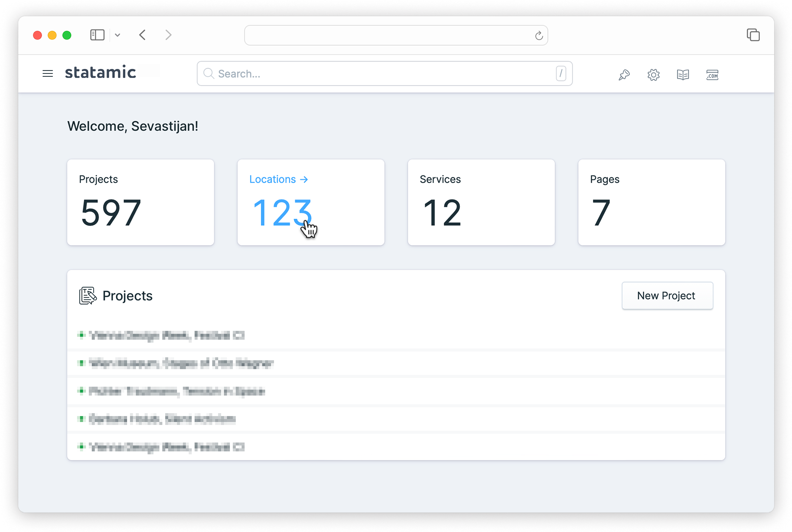Click the statamic logo
Image resolution: width=792 pixels, height=532 pixels.
(100, 73)
